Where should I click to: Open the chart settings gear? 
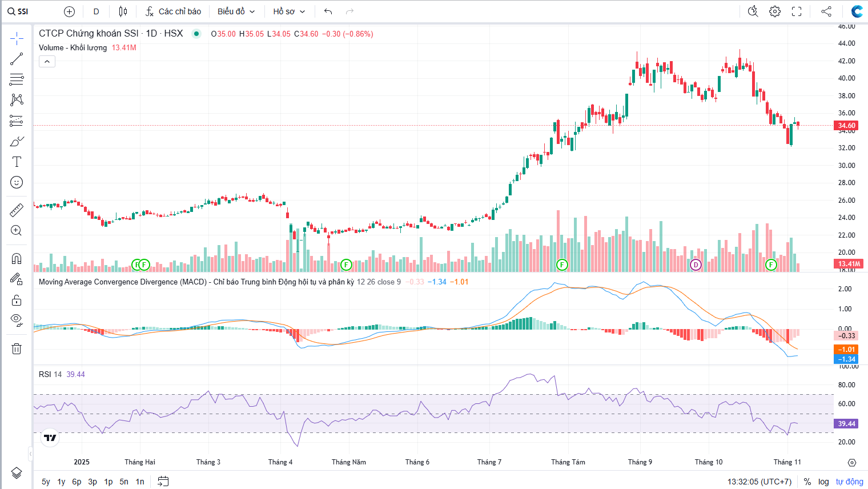pos(775,11)
